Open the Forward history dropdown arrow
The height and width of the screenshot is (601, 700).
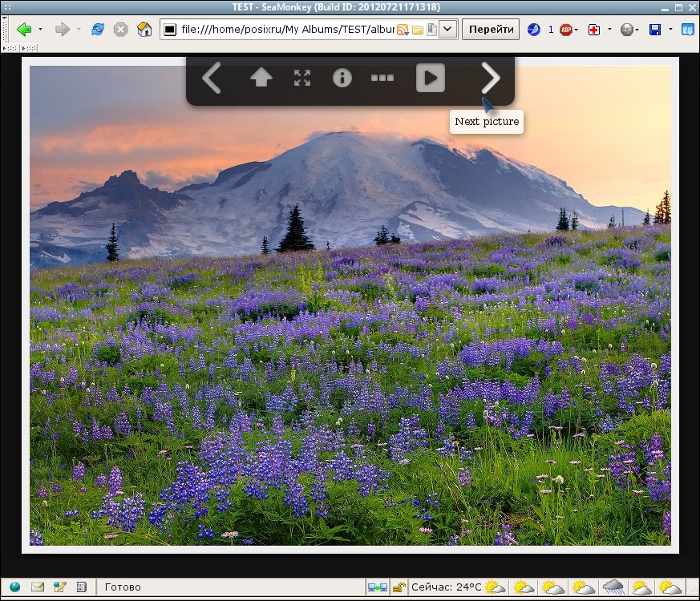tap(79, 30)
